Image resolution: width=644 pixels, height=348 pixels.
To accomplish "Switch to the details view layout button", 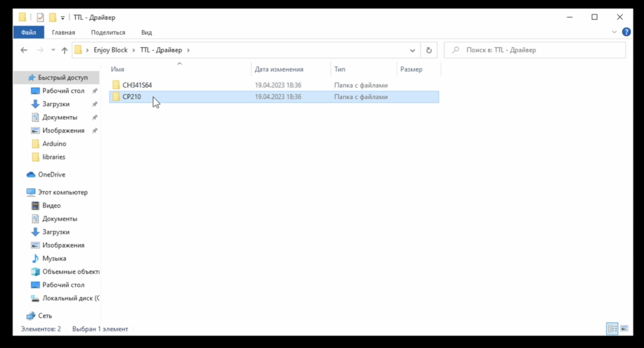I will click(x=612, y=329).
